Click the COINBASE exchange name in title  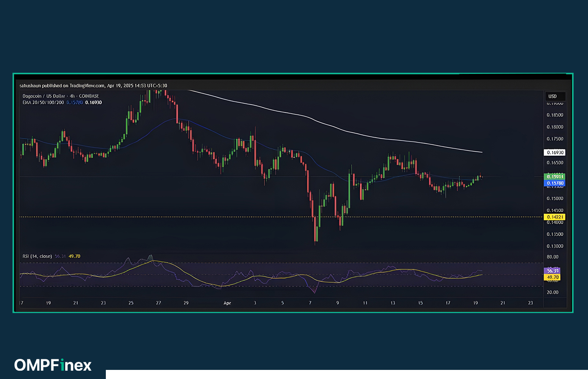tap(89, 96)
